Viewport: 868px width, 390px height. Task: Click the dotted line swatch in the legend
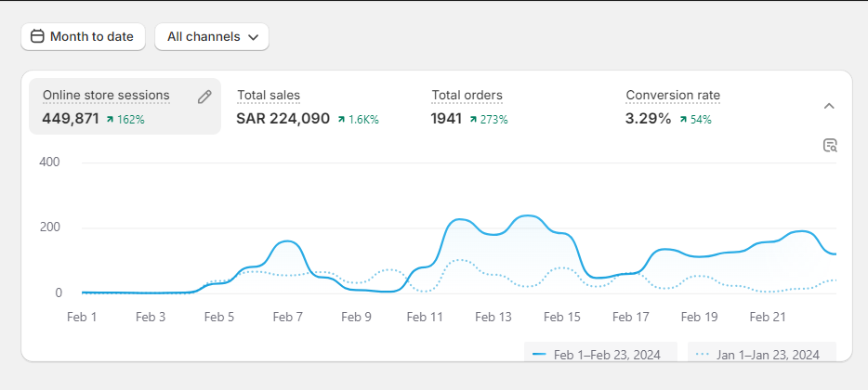[702, 355]
